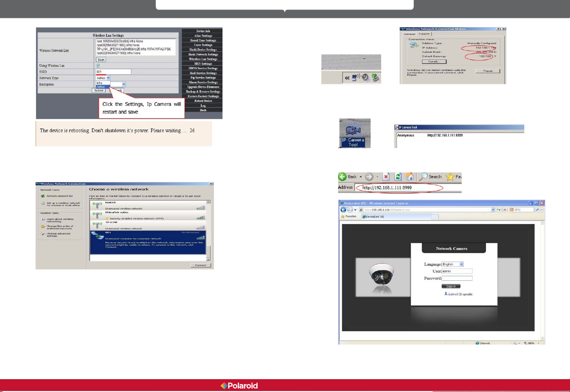
Task: Click the Sign in button
Action: [x=451, y=286]
